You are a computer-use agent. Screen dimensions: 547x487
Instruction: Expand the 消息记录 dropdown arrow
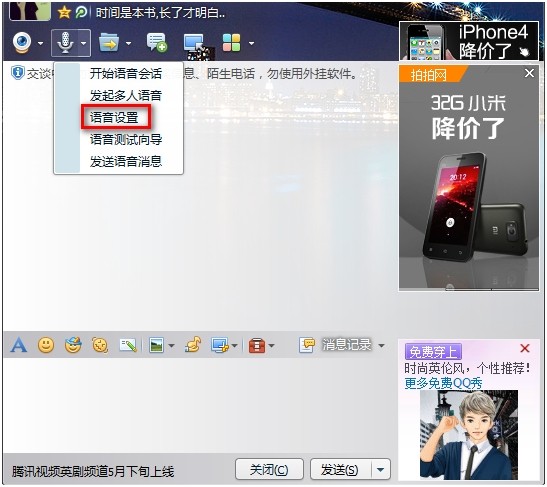click(381, 346)
